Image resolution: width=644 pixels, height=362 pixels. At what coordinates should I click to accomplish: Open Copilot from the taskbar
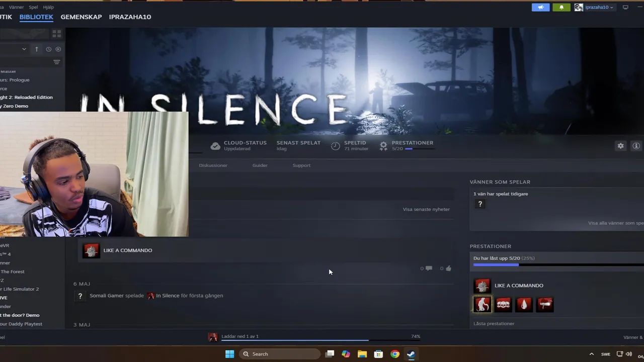(x=346, y=354)
